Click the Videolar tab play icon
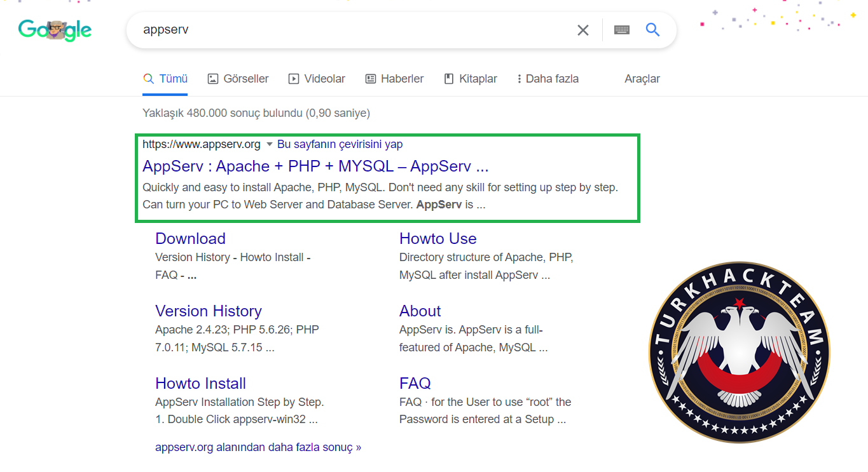 click(294, 79)
